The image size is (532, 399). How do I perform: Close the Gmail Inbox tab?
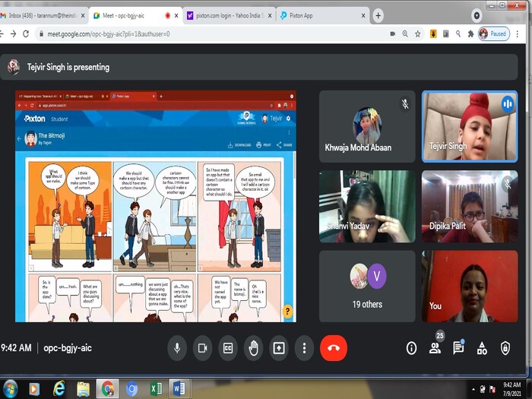point(83,16)
